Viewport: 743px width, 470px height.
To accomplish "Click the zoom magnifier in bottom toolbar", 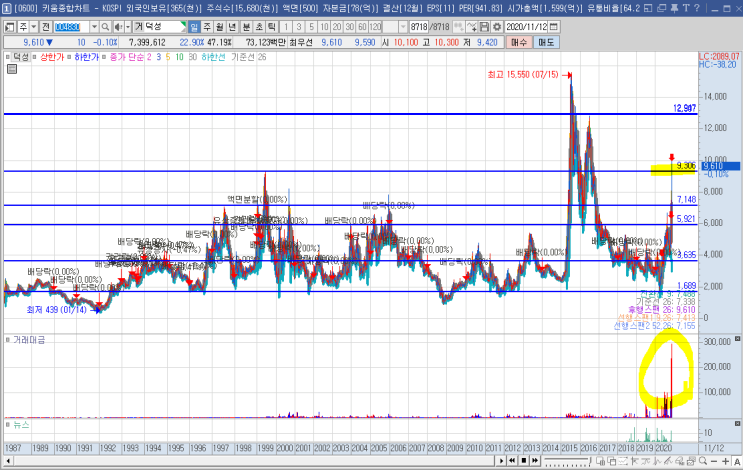I will [x=703, y=461].
